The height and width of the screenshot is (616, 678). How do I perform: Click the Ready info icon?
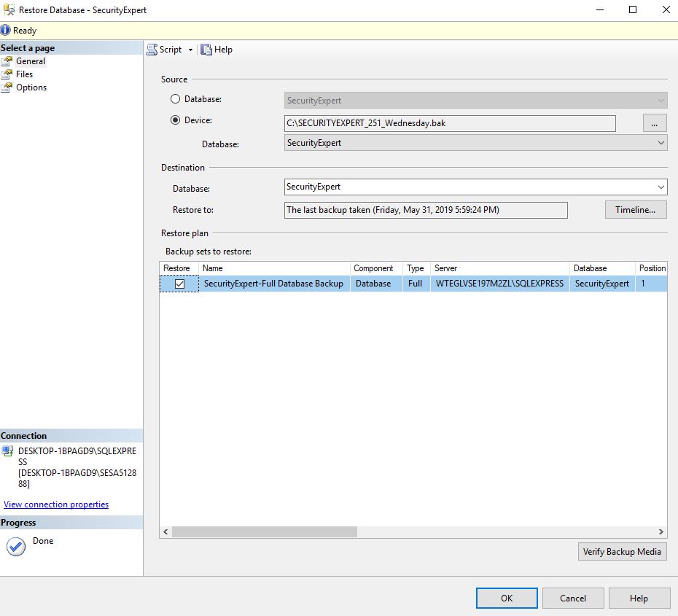click(5, 31)
